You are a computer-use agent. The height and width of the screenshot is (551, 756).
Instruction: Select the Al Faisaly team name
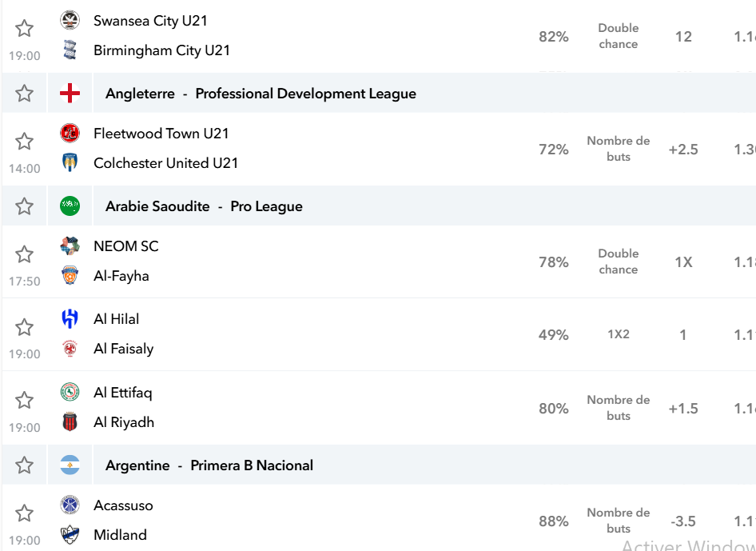(123, 349)
